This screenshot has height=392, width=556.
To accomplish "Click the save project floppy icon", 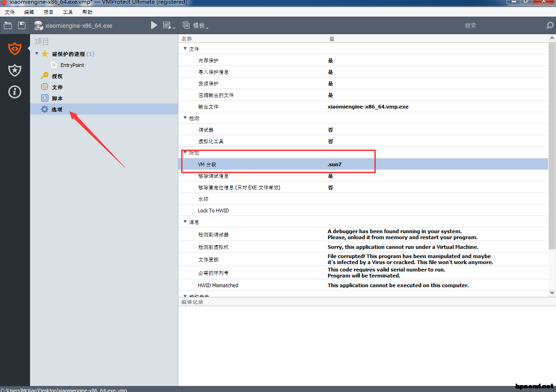I will (x=21, y=25).
